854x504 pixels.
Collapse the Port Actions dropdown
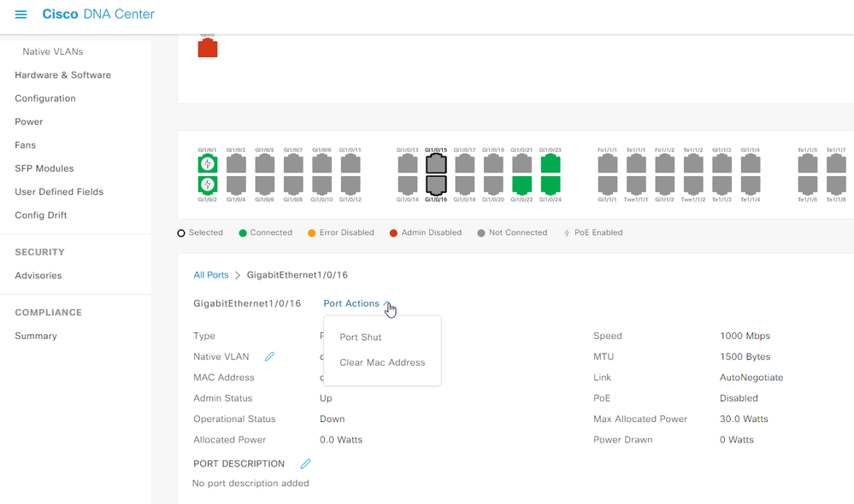[357, 303]
